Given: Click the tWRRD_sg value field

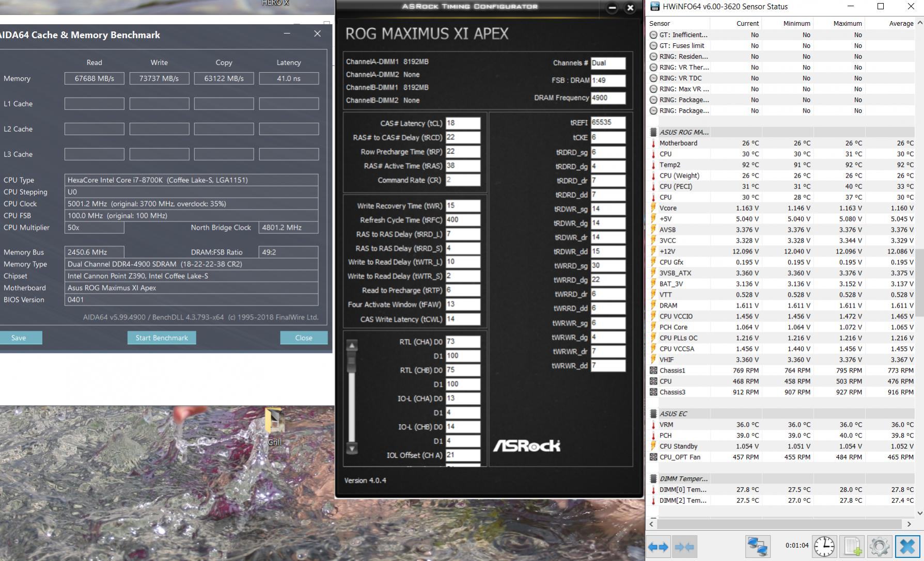Looking at the screenshot, I should click(608, 265).
